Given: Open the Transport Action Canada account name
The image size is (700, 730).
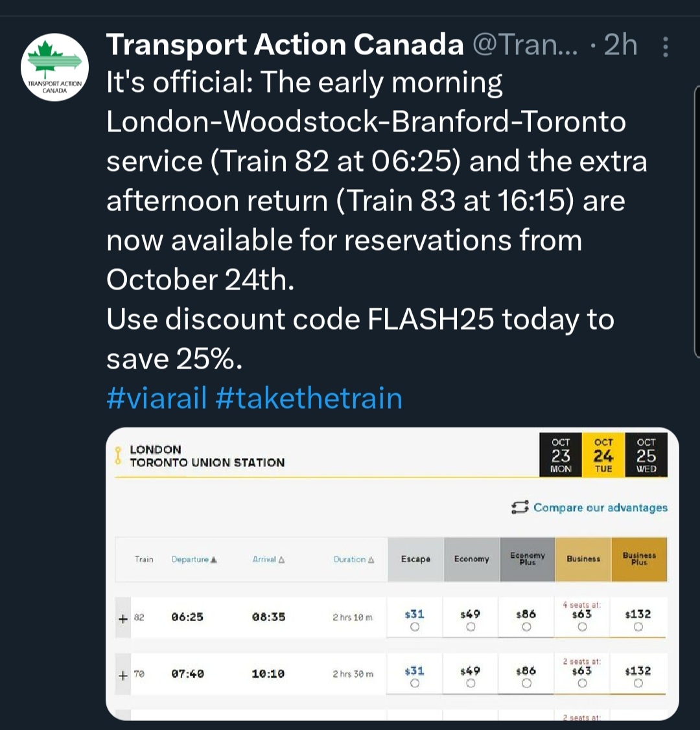Looking at the screenshot, I should pos(285,45).
